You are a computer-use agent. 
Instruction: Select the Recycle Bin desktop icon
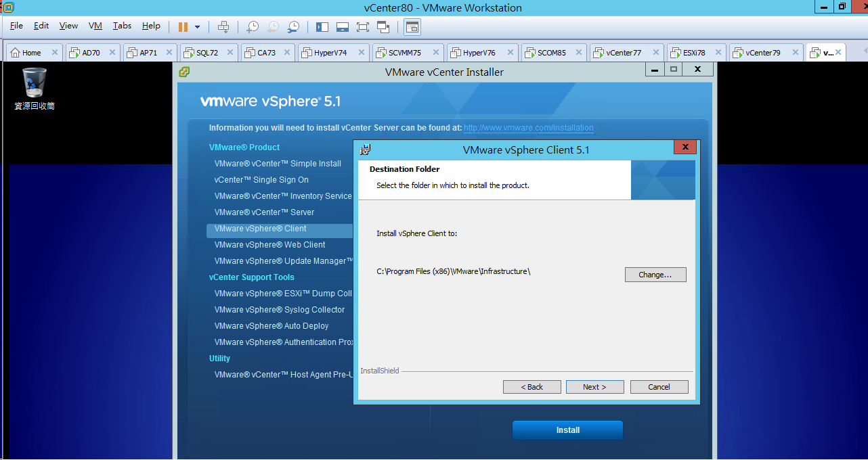pyautogui.click(x=35, y=89)
